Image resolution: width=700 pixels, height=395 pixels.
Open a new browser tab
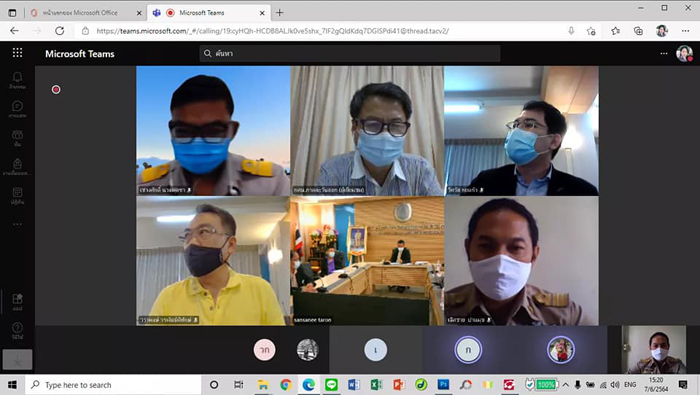pyautogui.click(x=279, y=13)
